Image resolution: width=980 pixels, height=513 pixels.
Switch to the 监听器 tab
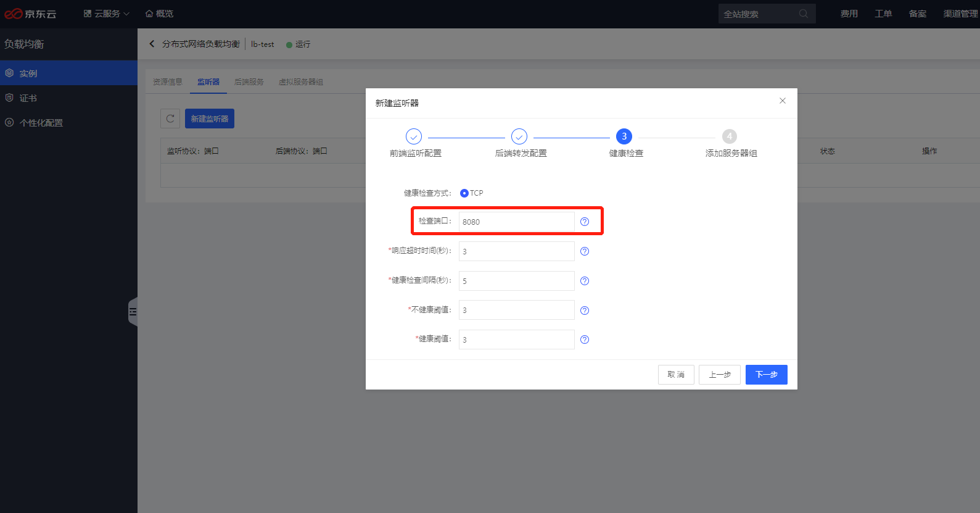click(208, 81)
